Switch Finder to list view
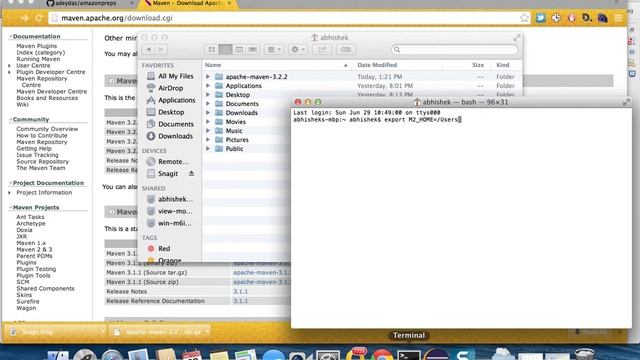This screenshot has height=360, width=640. pyautogui.click(x=225, y=49)
